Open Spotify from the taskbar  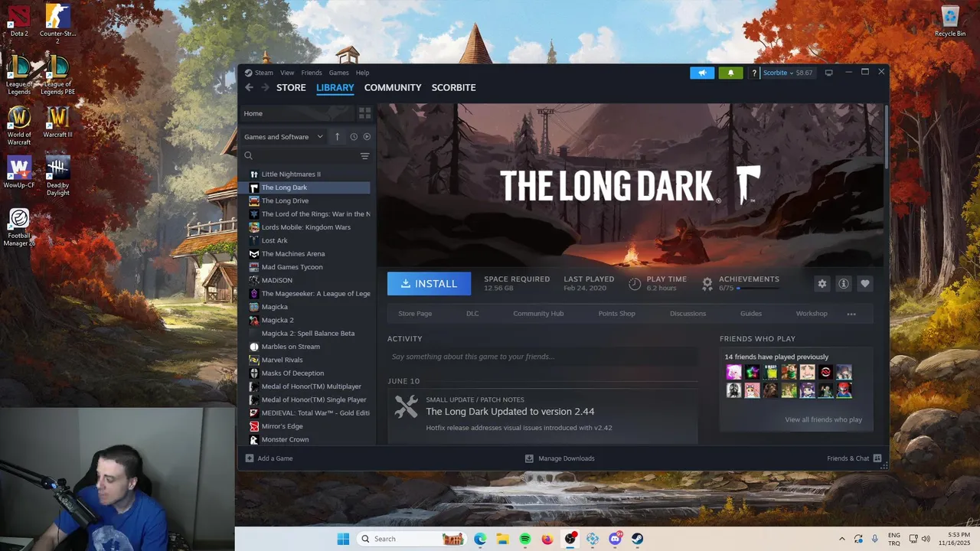coord(525,539)
